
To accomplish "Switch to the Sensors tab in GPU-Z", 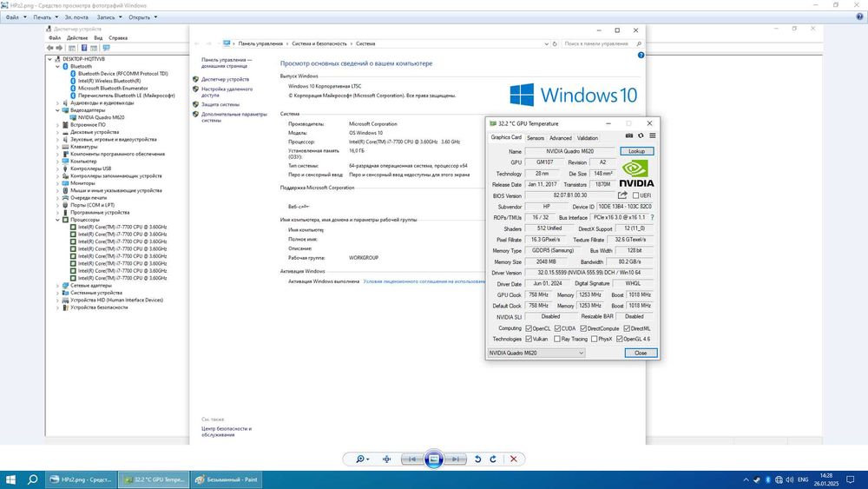I will [x=536, y=138].
